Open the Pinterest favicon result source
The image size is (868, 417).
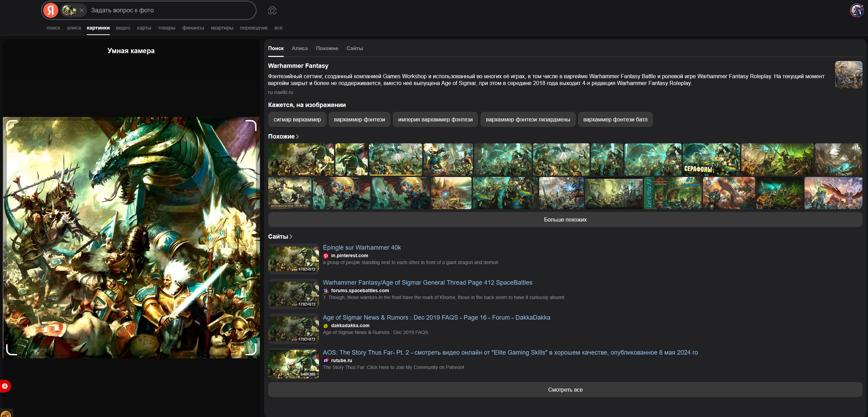pos(326,256)
